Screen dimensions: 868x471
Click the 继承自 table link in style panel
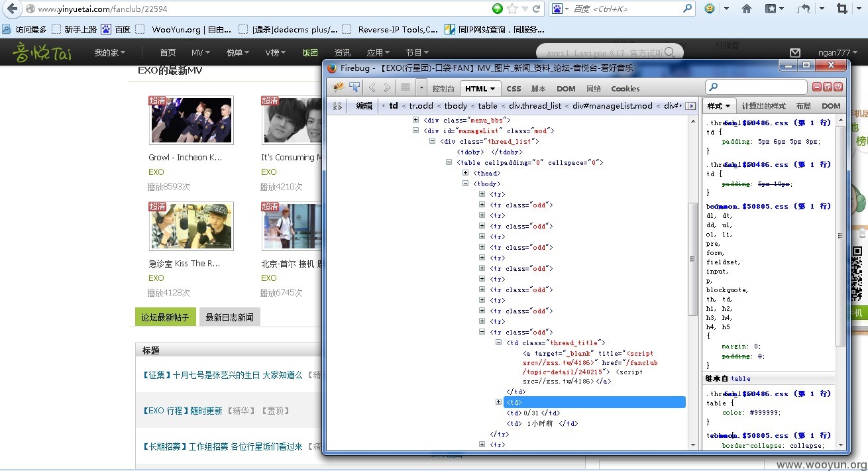click(x=740, y=378)
